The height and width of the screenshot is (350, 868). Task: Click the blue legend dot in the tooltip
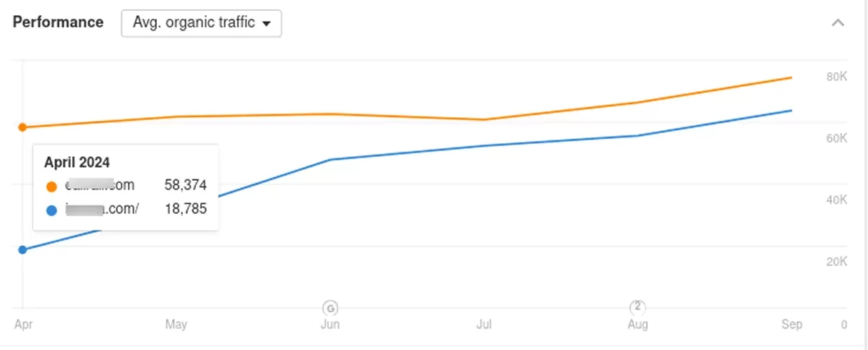[x=51, y=210]
